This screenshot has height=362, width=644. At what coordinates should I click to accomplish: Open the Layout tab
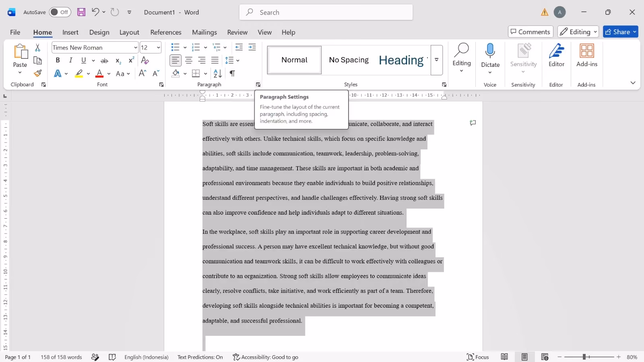click(x=129, y=32)
